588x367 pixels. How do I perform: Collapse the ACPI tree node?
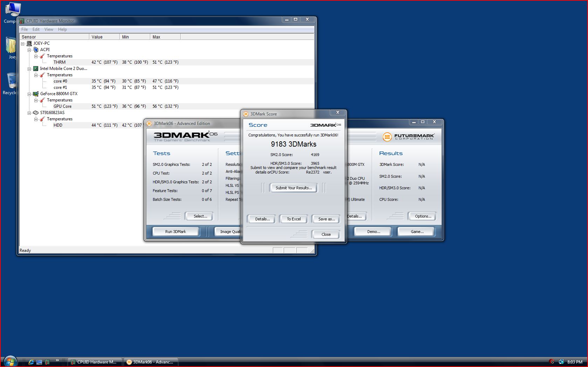(29, 50)
